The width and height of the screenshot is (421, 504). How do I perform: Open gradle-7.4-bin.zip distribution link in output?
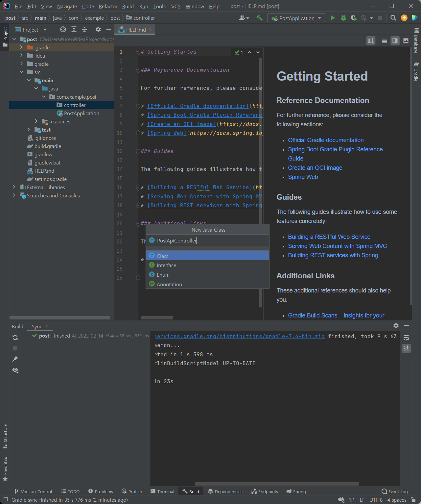pyautogui.click(x=240, y=336)
